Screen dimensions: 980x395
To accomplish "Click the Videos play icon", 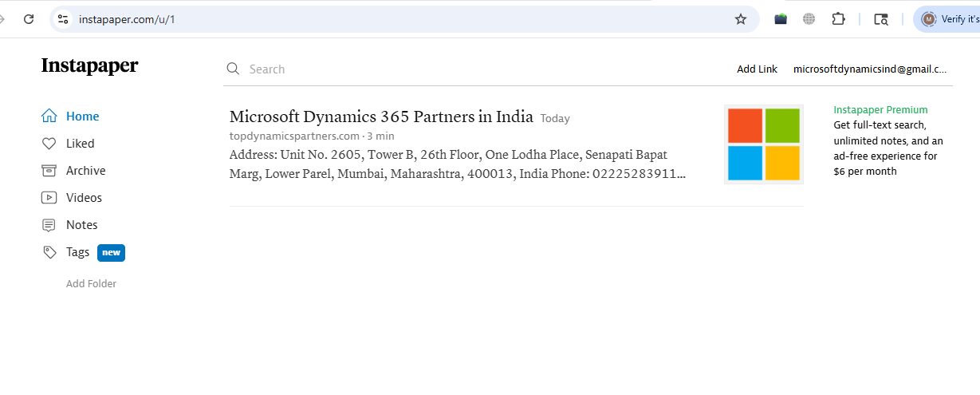I will tap(49, 198).
